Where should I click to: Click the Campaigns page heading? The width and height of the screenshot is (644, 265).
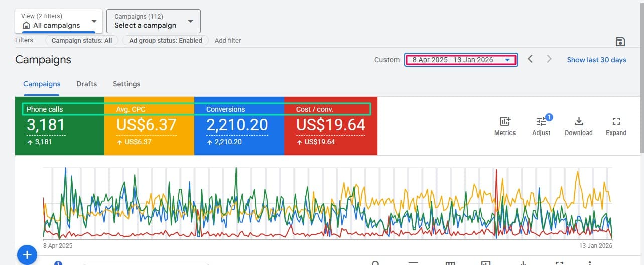(43, 60)
